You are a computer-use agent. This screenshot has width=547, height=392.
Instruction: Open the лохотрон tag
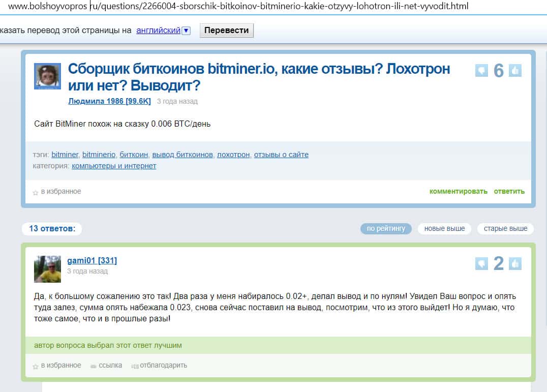point(233,155)
